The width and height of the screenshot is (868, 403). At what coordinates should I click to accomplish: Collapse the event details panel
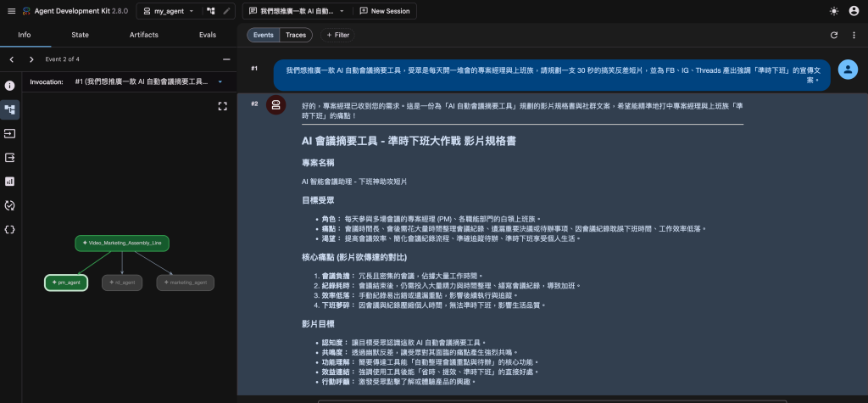click(226, 59)
